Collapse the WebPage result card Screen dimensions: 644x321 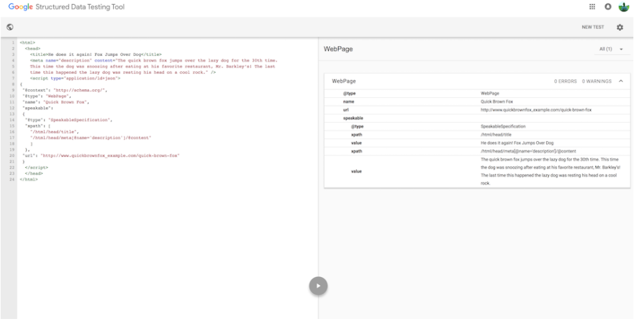pos(621,81)
